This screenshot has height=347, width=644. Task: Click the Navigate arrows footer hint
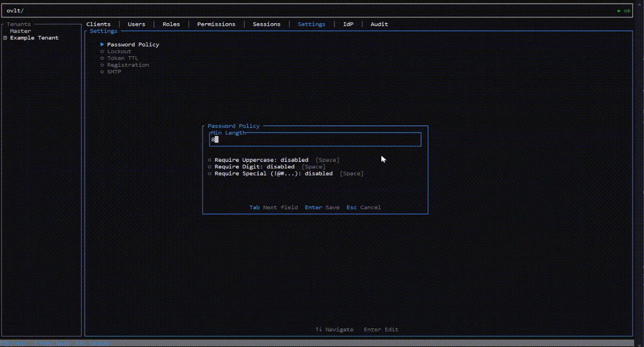click(334, 329)
